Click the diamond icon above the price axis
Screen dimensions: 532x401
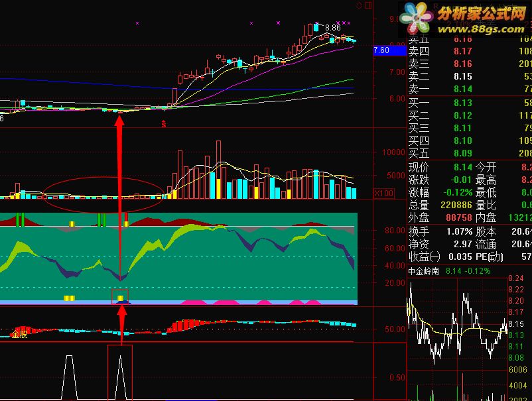[360, 5]
